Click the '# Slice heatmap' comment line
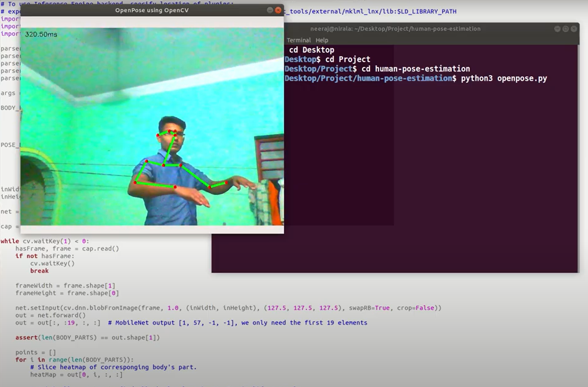Viewport: 588px width, 387px height. tap(113, 367)
